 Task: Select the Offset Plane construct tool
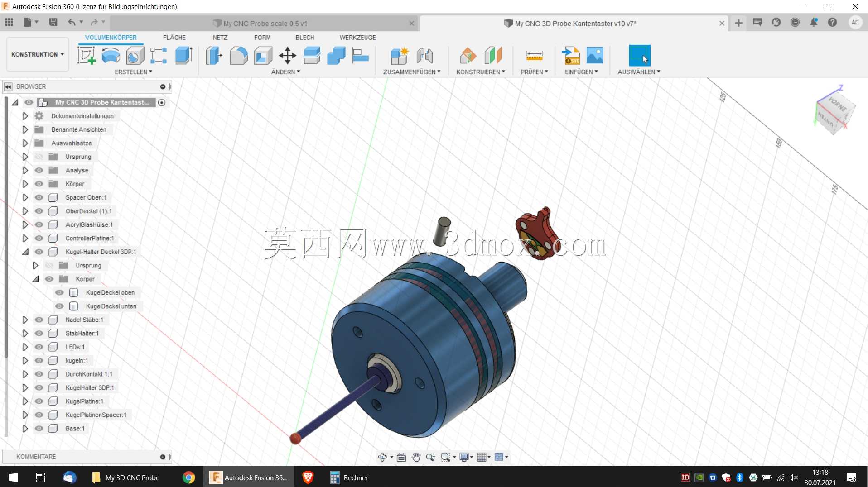point(468,56)
